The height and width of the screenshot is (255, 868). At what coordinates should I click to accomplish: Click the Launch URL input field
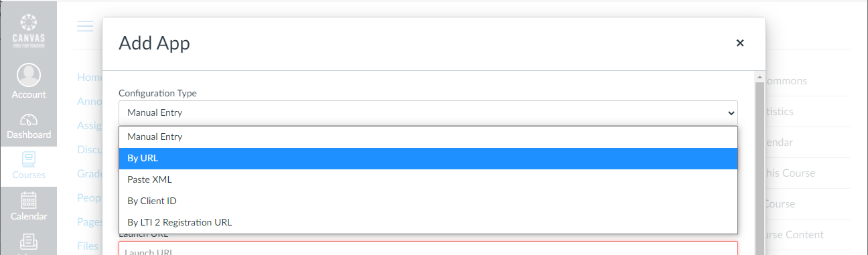[428, 248]
